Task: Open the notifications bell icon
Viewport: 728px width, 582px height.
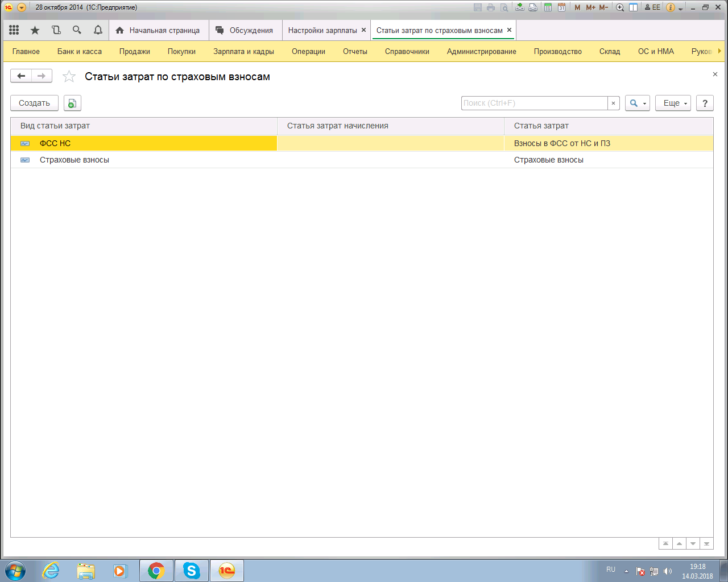Action: click(x=98, y=30)
